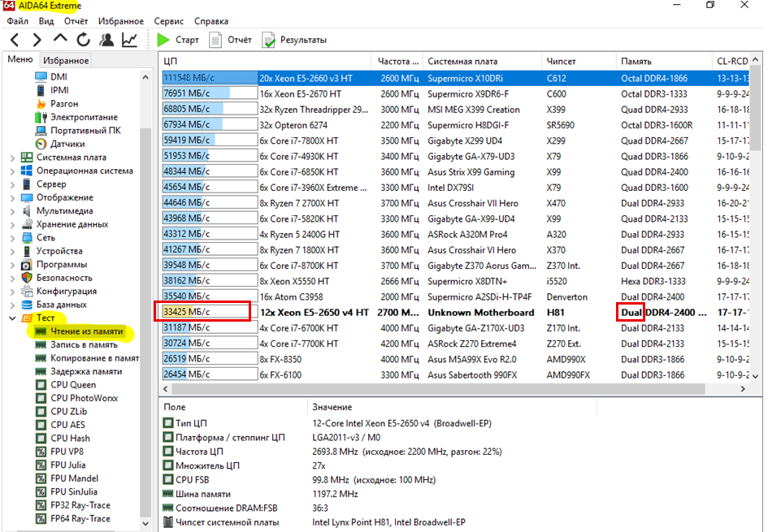768x532 pixels.
Task: Click the user silhouette toolbar icon
Action: point(106,40)
